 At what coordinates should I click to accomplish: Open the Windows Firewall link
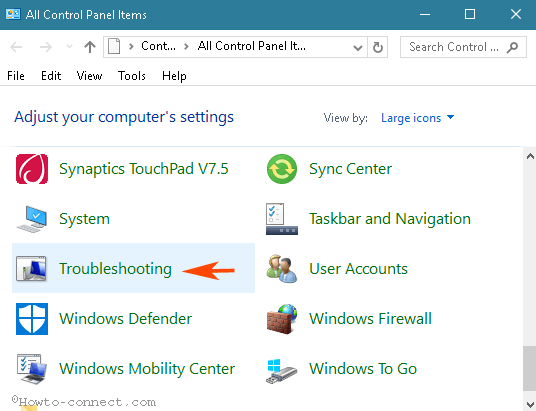[370, 319]
